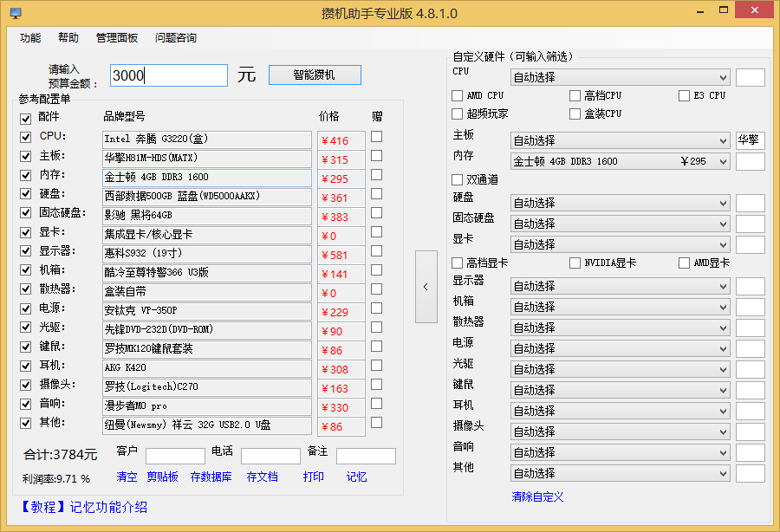Enable the AMD显卡 checkbox
The width and height of the screenshot is (780, 532).
pyautogui.click(x=685, y=263)
